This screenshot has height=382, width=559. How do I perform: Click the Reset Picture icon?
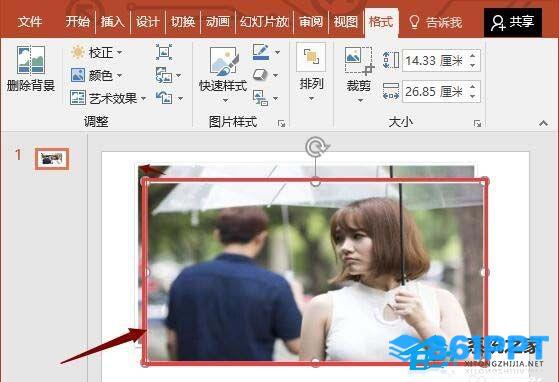pos(164,98)
